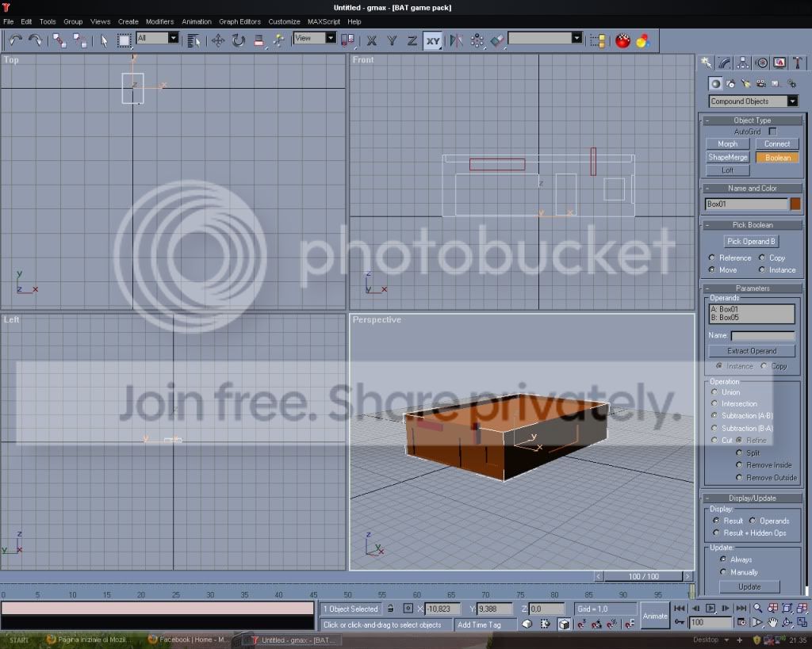Open the Select by Name tool
The height and width of the screenshot is (649, 812).
193,40
